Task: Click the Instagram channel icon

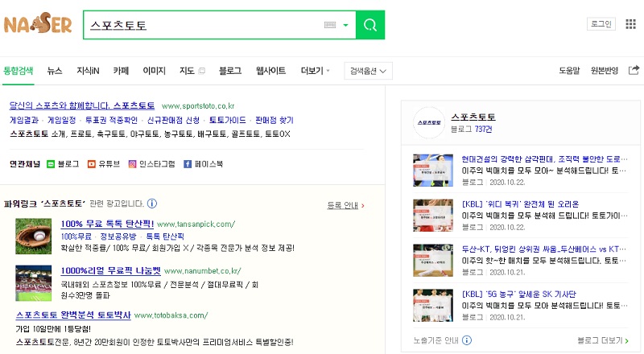Action: (x=132, y=164)
